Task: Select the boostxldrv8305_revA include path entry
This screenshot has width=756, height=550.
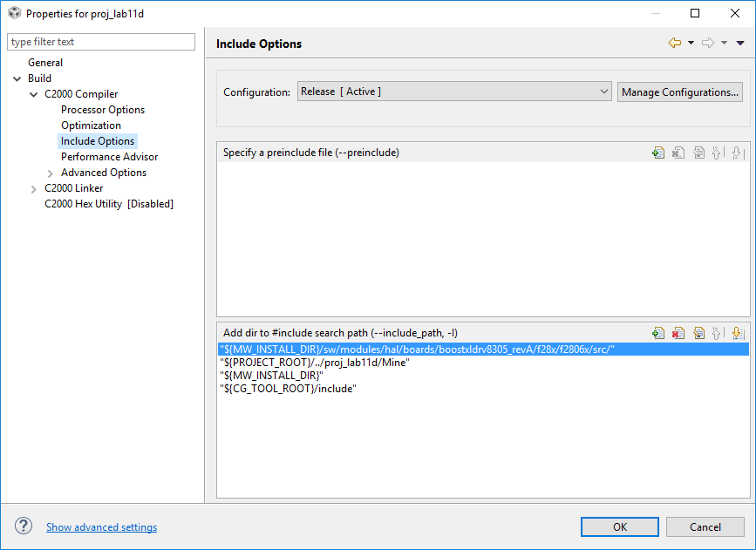Action: 483,350
